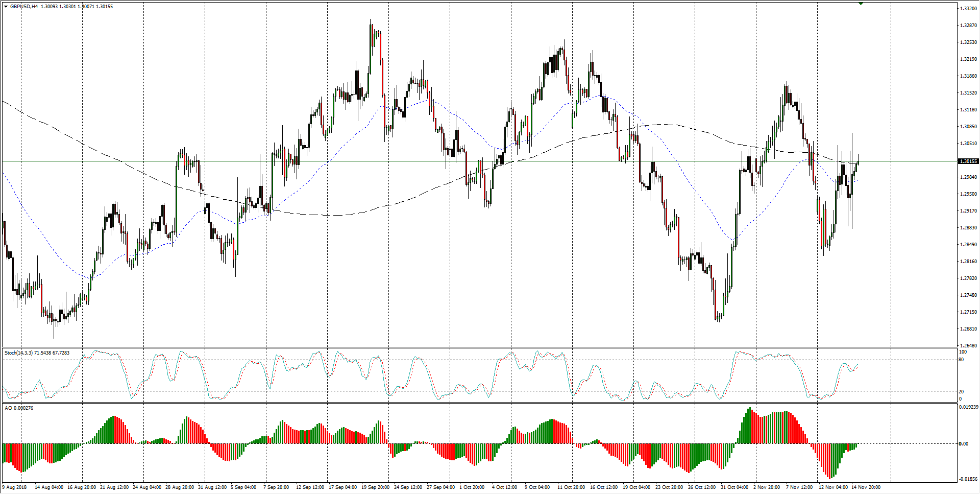The height and width of the screenshot is (494, 980).
Task: Click the GBPUSD,H4 chart title text
Action: pyautogui.click(x=24, y=7)
